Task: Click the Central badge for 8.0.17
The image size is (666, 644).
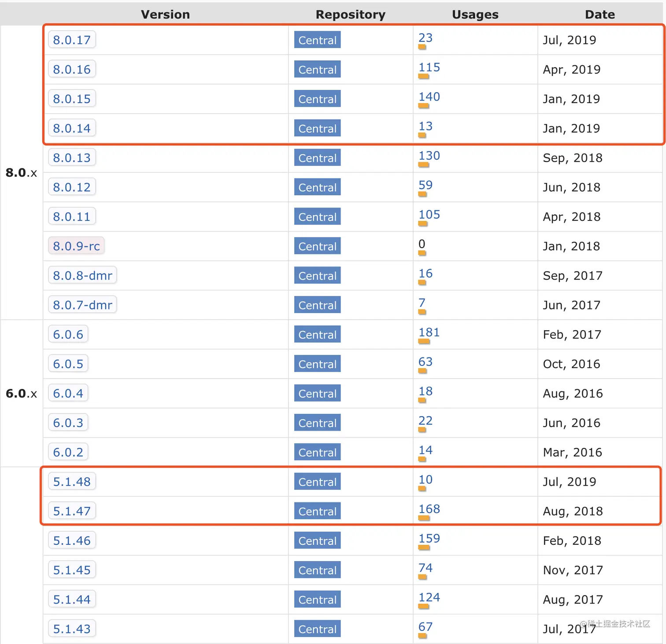Action: (317, 40)
